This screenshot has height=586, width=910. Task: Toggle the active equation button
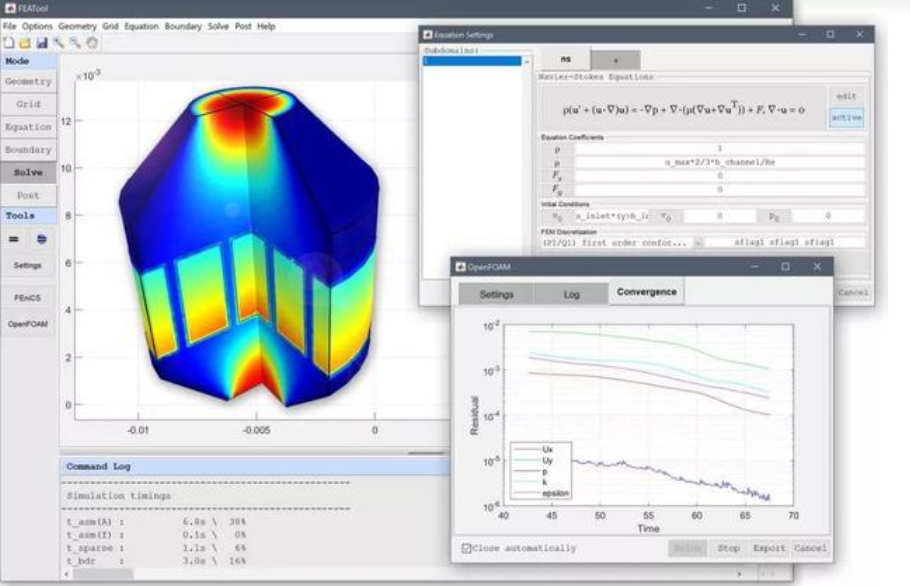point(846,118)
